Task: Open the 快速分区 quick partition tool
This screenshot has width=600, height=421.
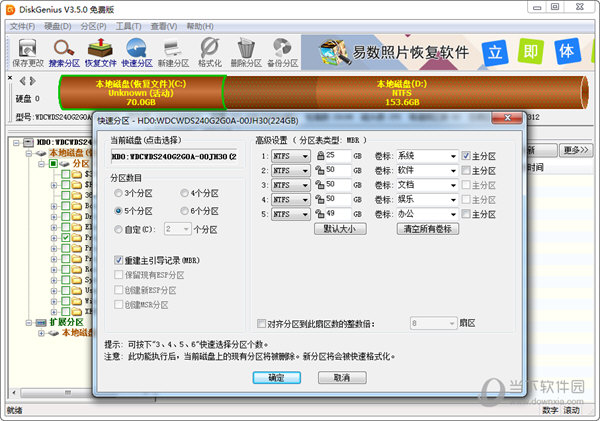Action: [x=137, y=53]
